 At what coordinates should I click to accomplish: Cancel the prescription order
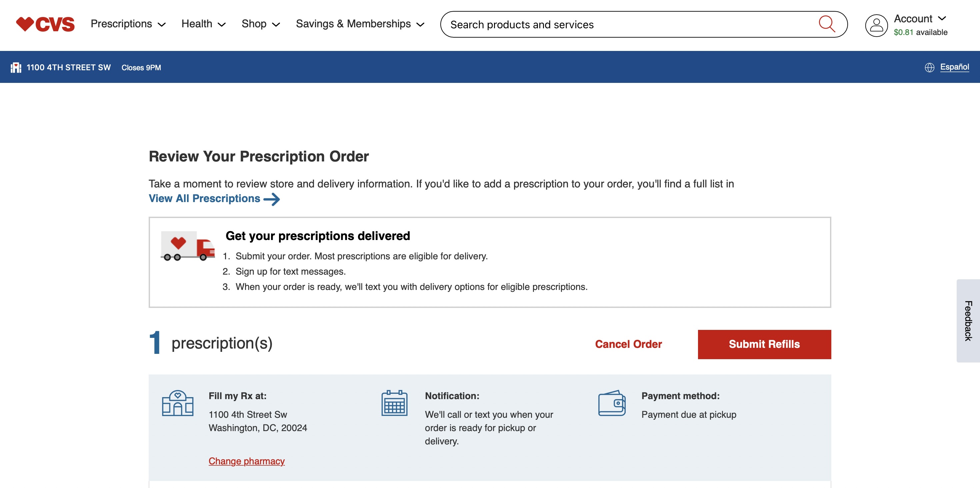click(x=628, y=344)
